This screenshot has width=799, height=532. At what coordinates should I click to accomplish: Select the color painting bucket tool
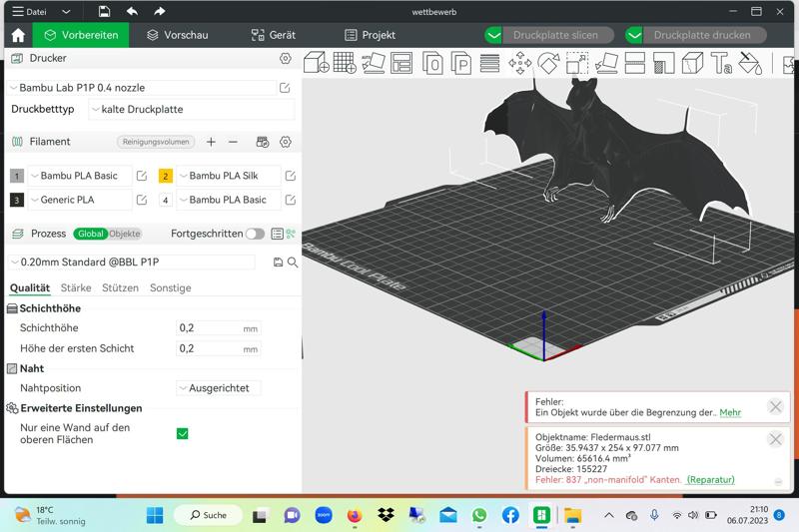tap(750, 64)
